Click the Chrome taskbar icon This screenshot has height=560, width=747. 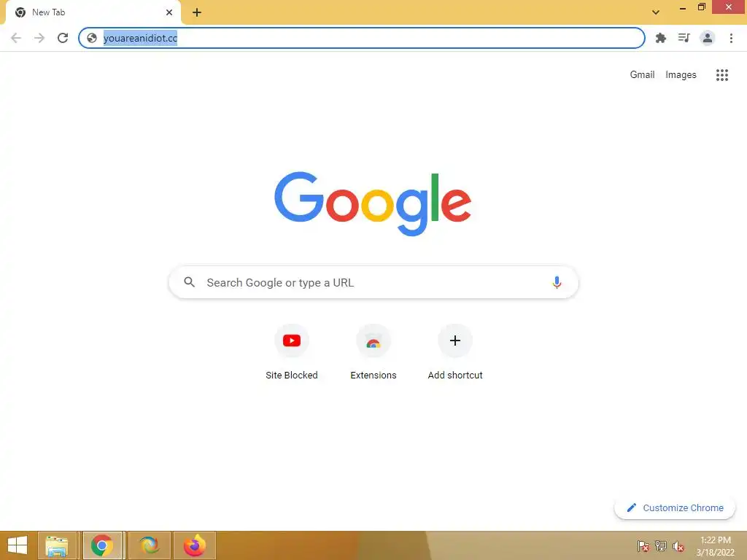pyautogui.click(x=102, y=545)
